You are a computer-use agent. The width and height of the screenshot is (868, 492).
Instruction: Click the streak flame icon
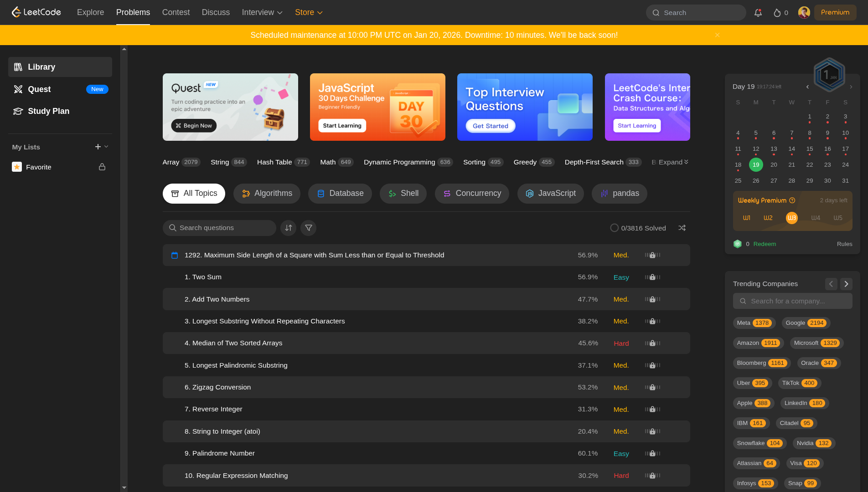tap(777, 13)
